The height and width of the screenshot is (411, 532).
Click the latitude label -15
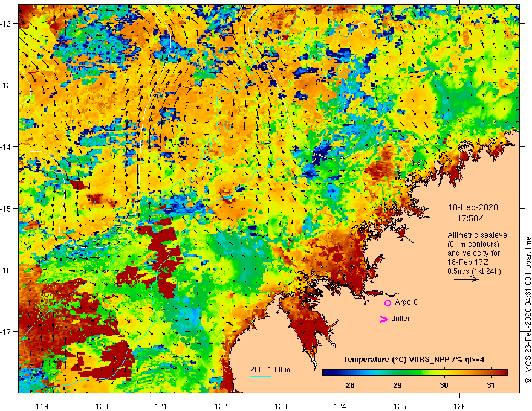pyautogui.click(x=7, y=208)
